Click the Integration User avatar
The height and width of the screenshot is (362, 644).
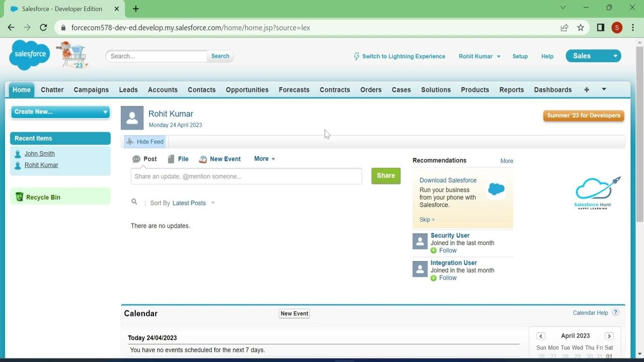[x=420, y=269]
